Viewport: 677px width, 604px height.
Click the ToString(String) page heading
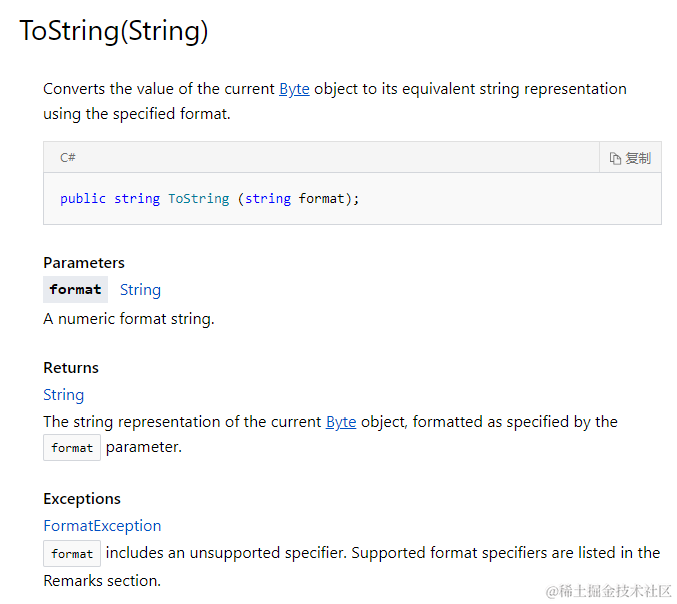point(114,31)
